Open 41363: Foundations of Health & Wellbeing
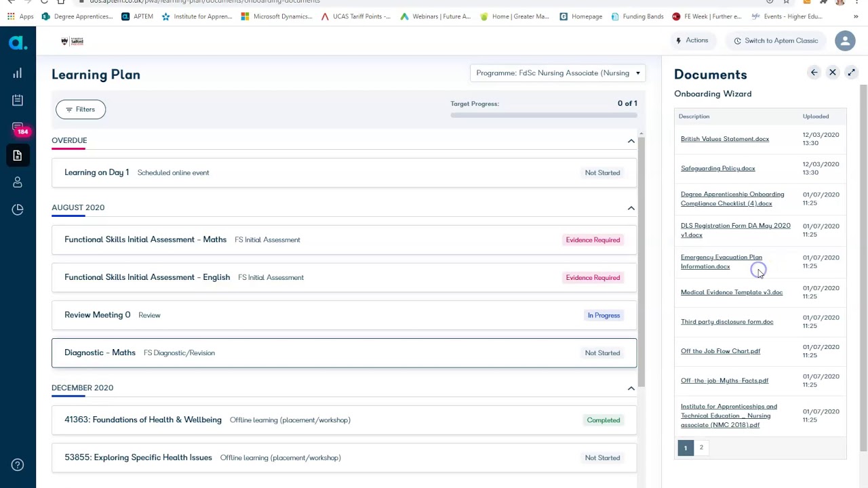This screenshot has height=488, width=868. [344, 420]
